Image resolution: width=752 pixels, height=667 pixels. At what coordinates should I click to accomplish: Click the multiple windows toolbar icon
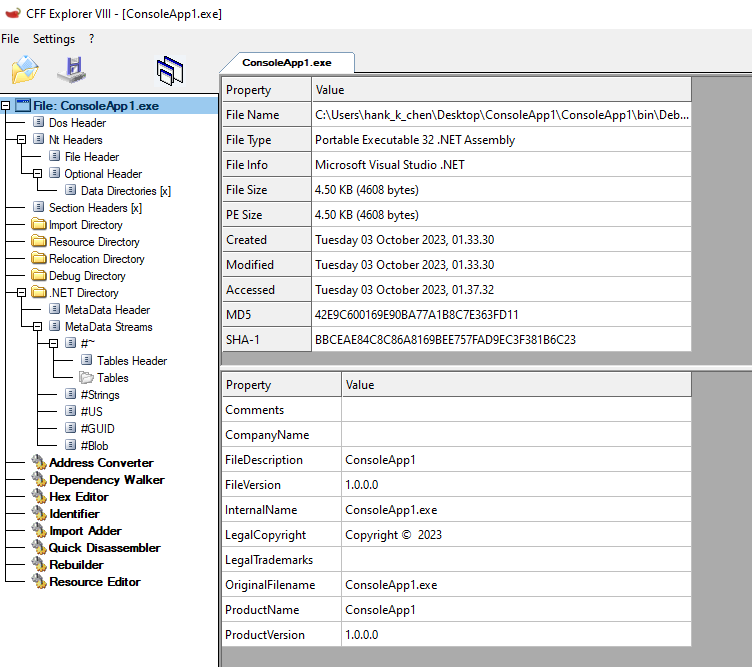point(170,70)
